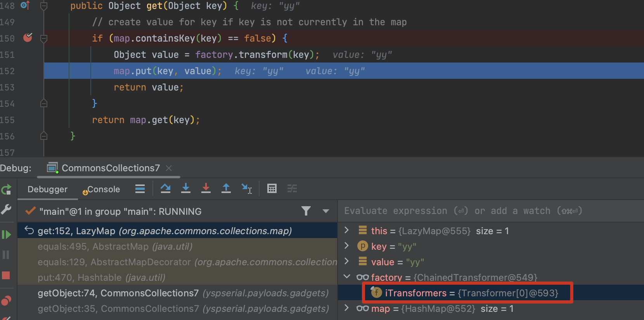Image resolution: width=644 pixels, height=320 pixels.
Task: Click the Pause Program icon
Action: click(6, 255)
